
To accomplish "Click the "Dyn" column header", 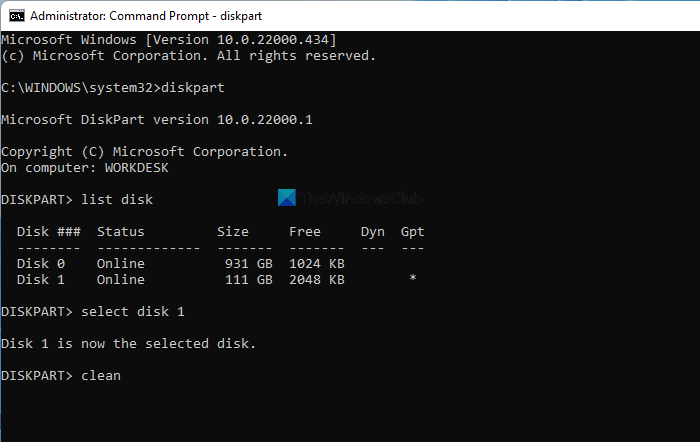I will click(x=373, y=232).
